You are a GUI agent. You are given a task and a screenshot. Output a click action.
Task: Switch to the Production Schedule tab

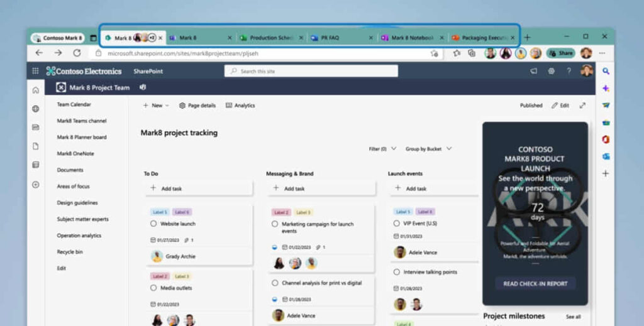[270, 38]
